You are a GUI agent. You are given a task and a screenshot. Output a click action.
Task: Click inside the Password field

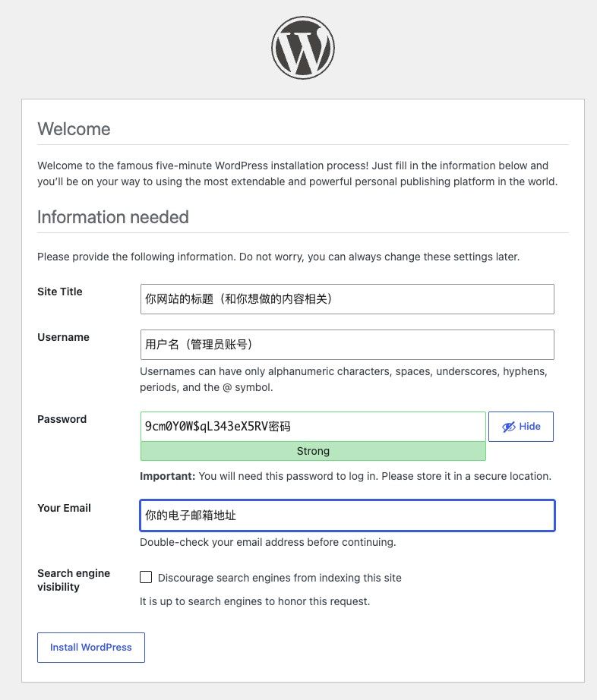point(313,427)
